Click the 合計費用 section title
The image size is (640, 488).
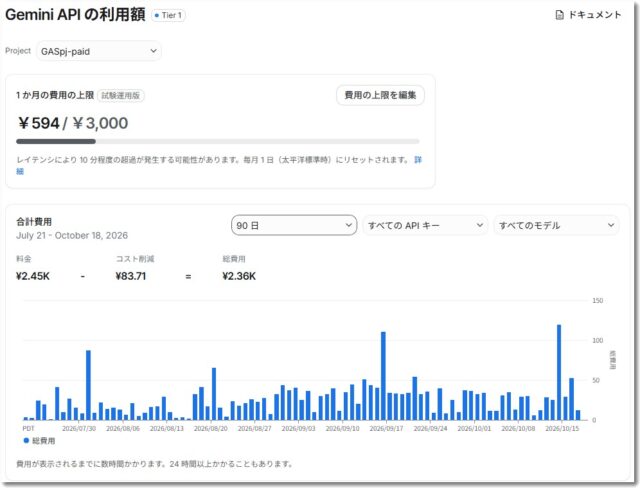tap(34, 222)
